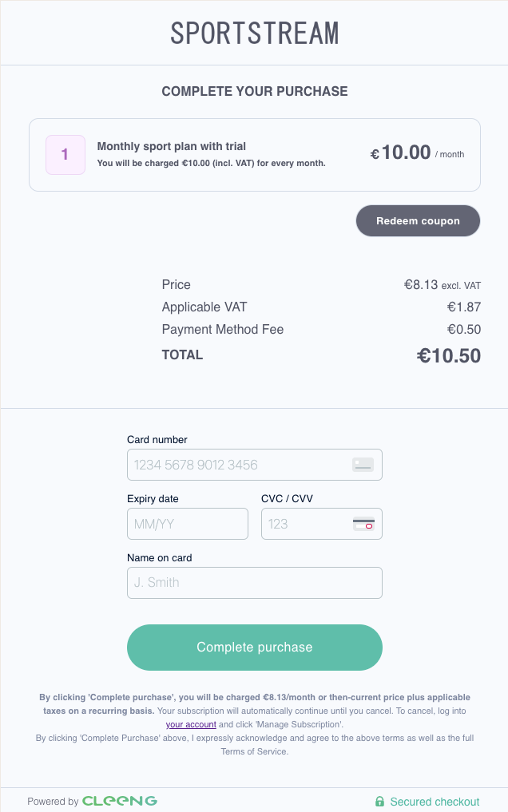Focus the Name on card field
Image resolution: width=508 pixels, height=812 pixels.
click(x=254, y=583)
